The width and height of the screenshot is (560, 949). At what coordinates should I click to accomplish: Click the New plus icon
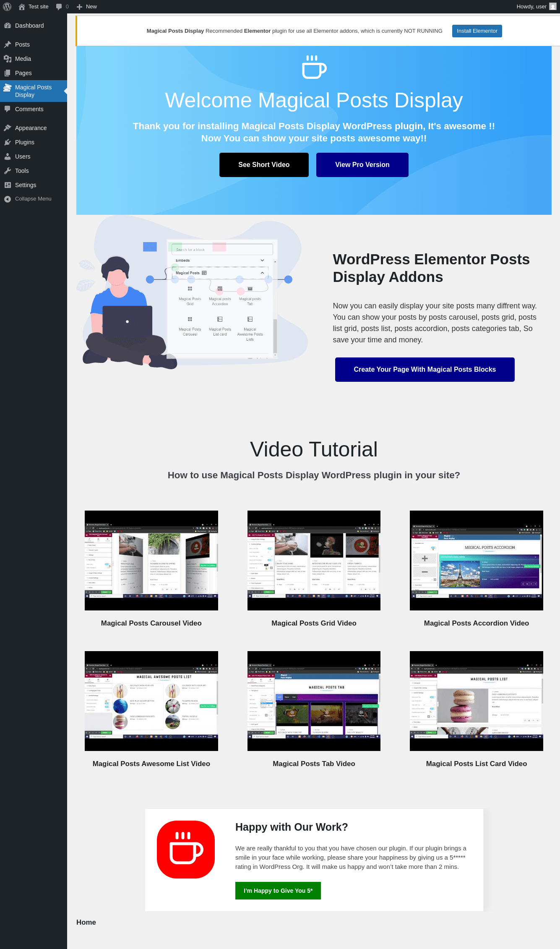point(79,7)
